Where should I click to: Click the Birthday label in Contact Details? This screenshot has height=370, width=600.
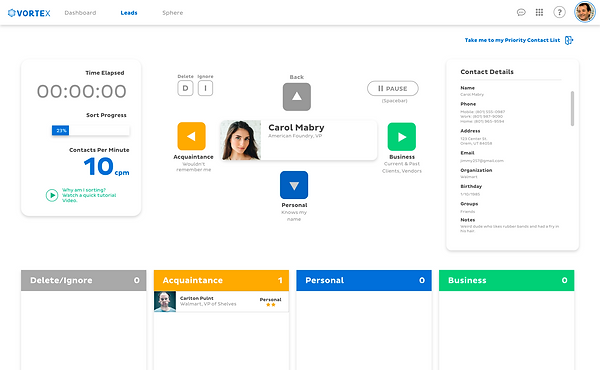tap(471, 186)
